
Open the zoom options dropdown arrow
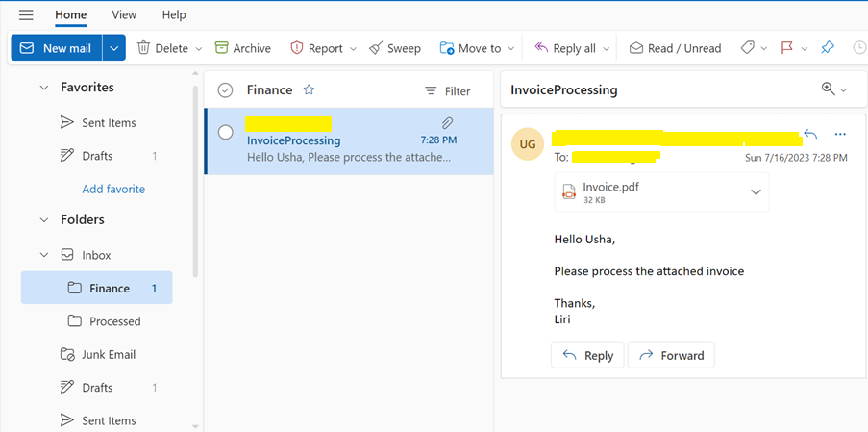click(844, 89)
